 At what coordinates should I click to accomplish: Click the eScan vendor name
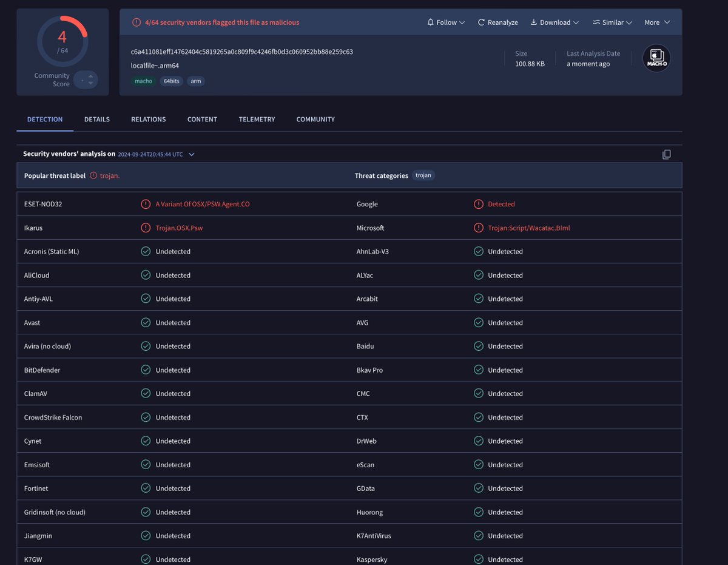point(365,465)
